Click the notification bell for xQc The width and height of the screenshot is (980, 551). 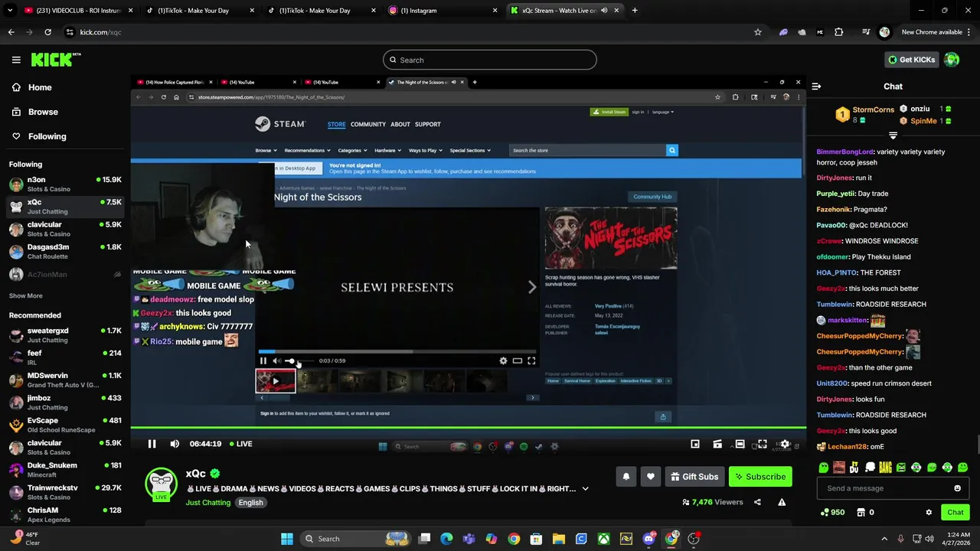click(626, 477)
